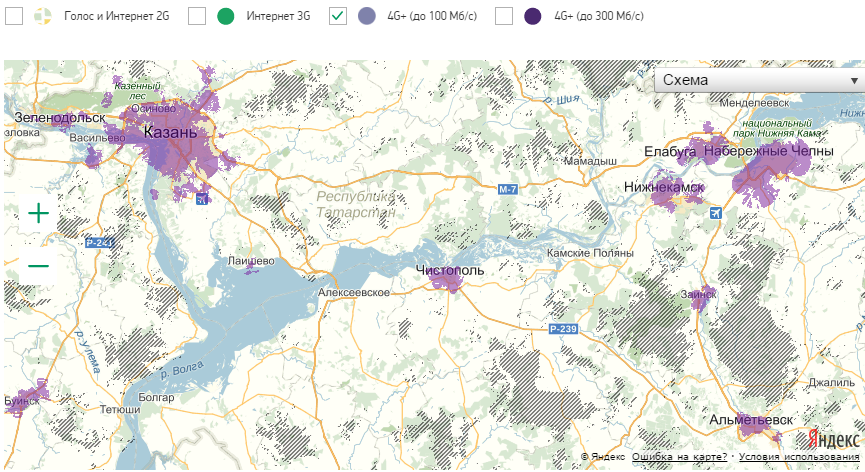Click the Алексеевское town label
Image resolution: width=865 pixels, height=472 pixels.
[x=354, y=292]
